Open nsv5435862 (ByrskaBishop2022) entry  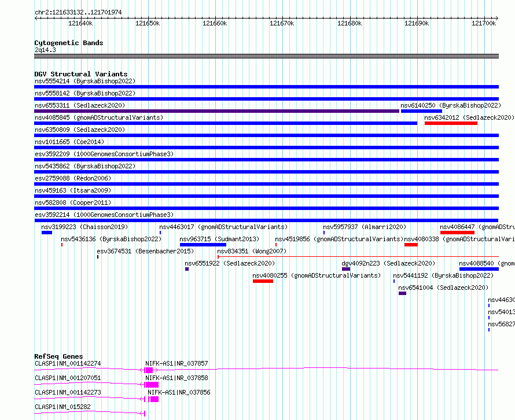[85, 166]
